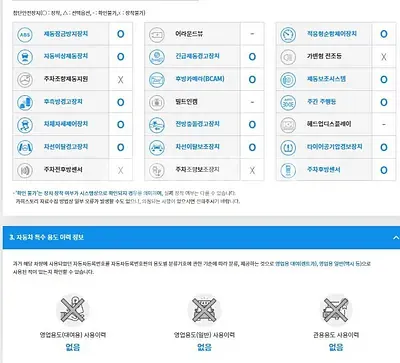Click the 주간 주행등 icon

coord(288,103)
